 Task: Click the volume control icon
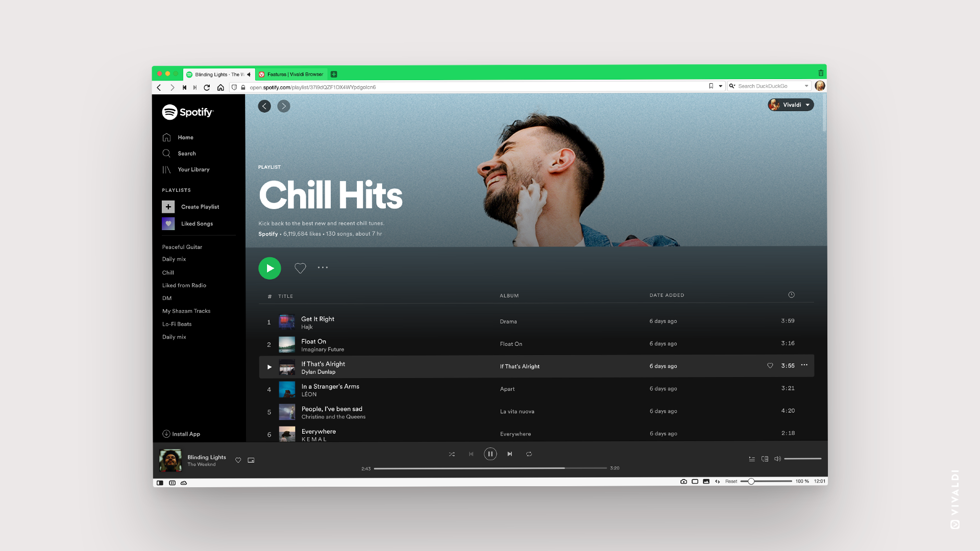tap(777, 459)
